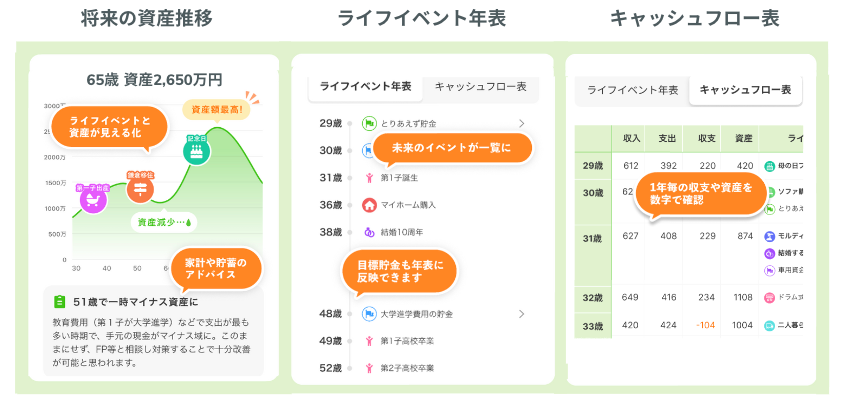
Task: Click the blue flag 大学進学費用の貯金 icon
Action: point(369,314)
